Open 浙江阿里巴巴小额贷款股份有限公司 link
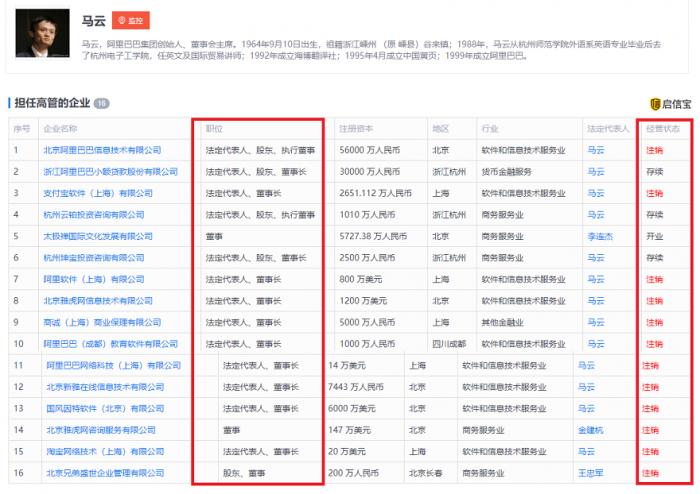The height and width of the screenshot is (494, 700). point(110,172)
